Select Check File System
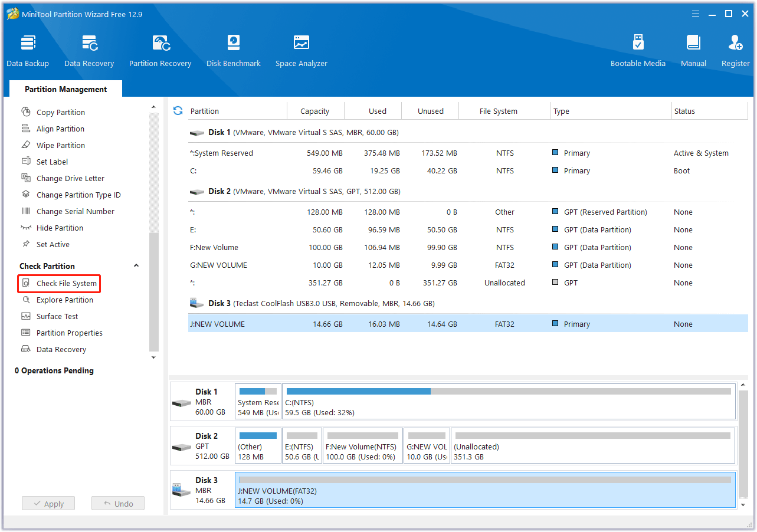The image size is (757, 532). pos(66,284)
